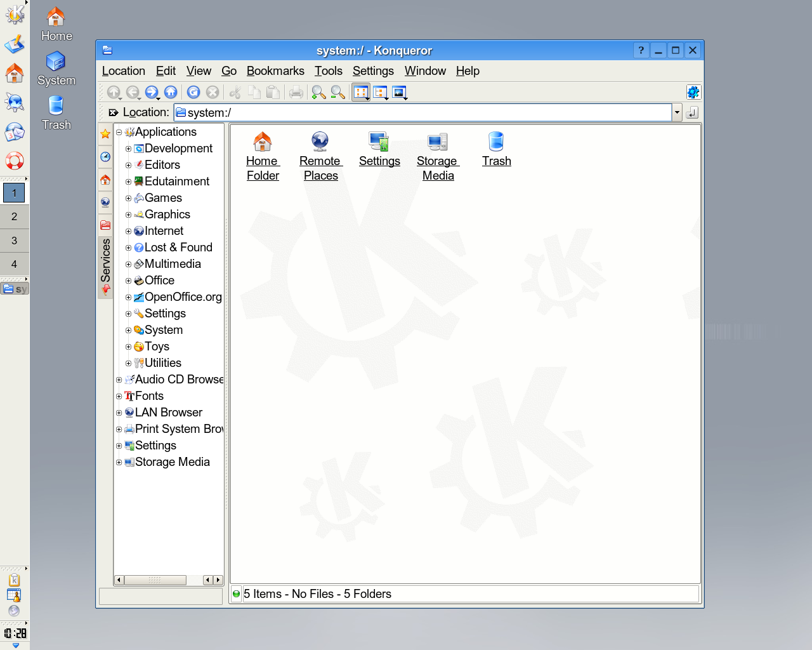Click the green active-view indicator in status bar
This screenshot has width=812, height=650.
tap(237, 594)
